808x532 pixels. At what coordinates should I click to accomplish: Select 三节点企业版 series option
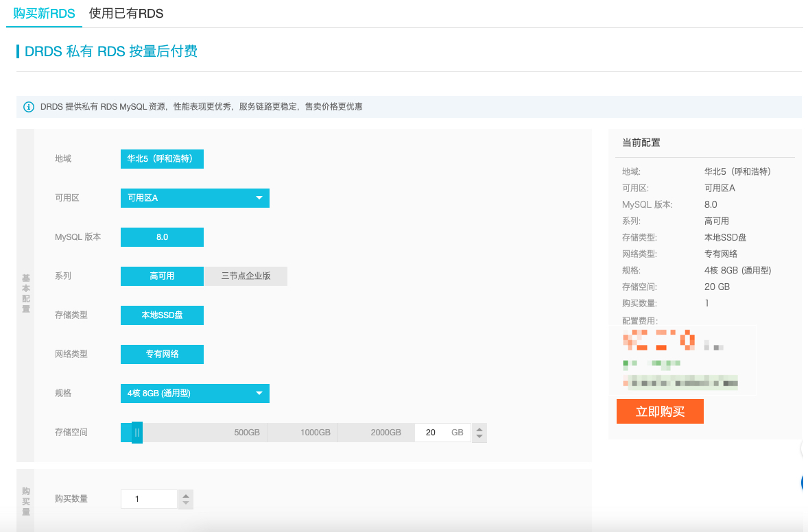tap(246, 276)
